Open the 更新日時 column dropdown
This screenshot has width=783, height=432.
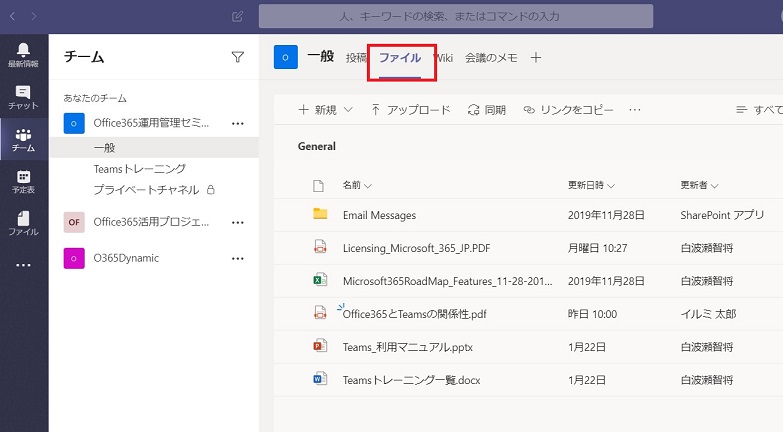click(x=591, y=185)
